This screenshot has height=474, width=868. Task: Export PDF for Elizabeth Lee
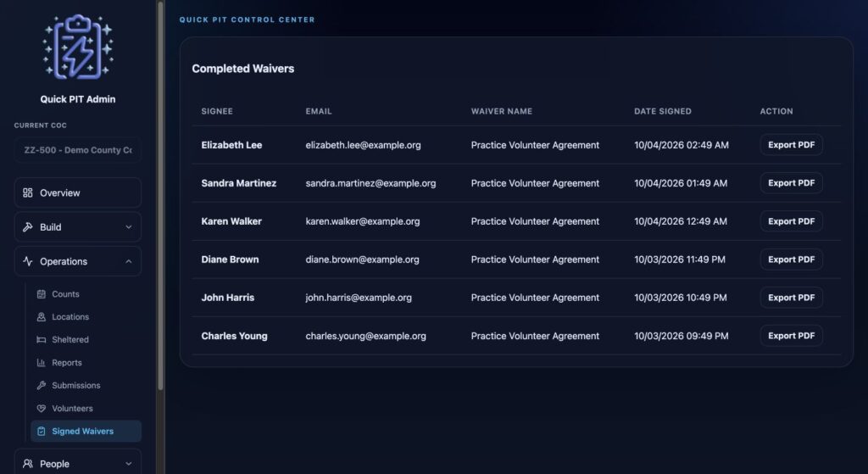click(791, 145)
